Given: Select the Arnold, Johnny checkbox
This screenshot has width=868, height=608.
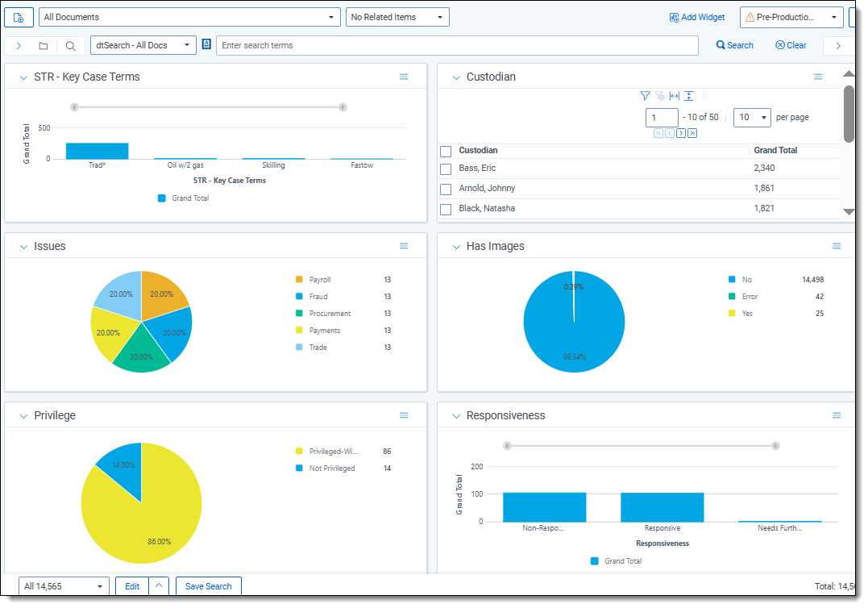Looking at the screenshot, I should click(x=446, y=189).
